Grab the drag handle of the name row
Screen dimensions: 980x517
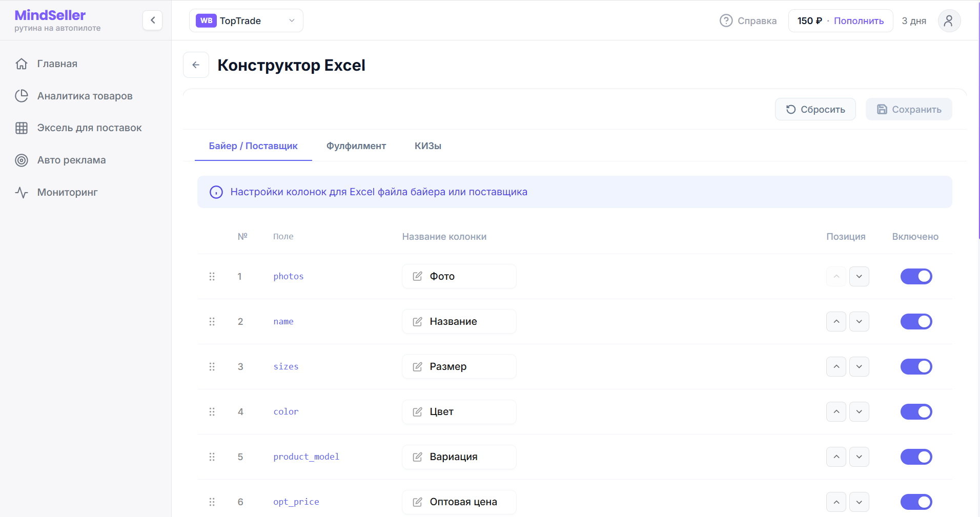212,321
